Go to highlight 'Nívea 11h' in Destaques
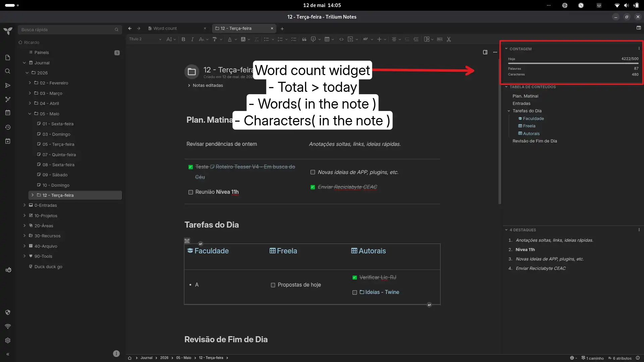The image size is (644, 362). (x=525, y=250)
